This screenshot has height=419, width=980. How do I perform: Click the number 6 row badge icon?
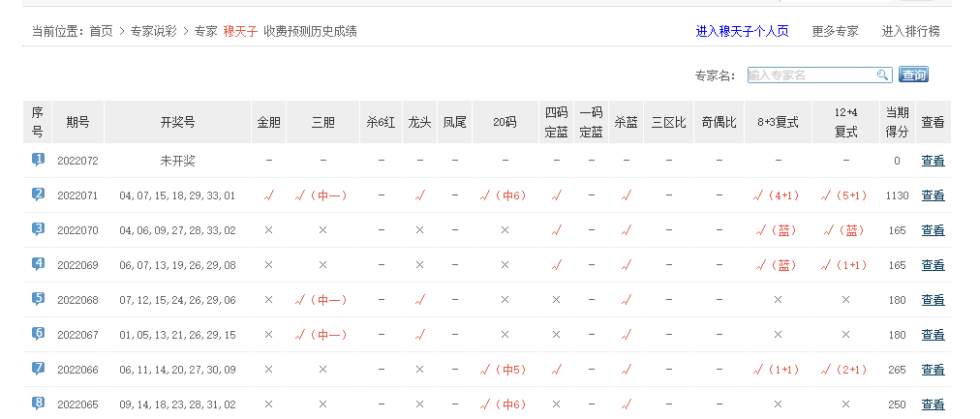coord(38,334)
